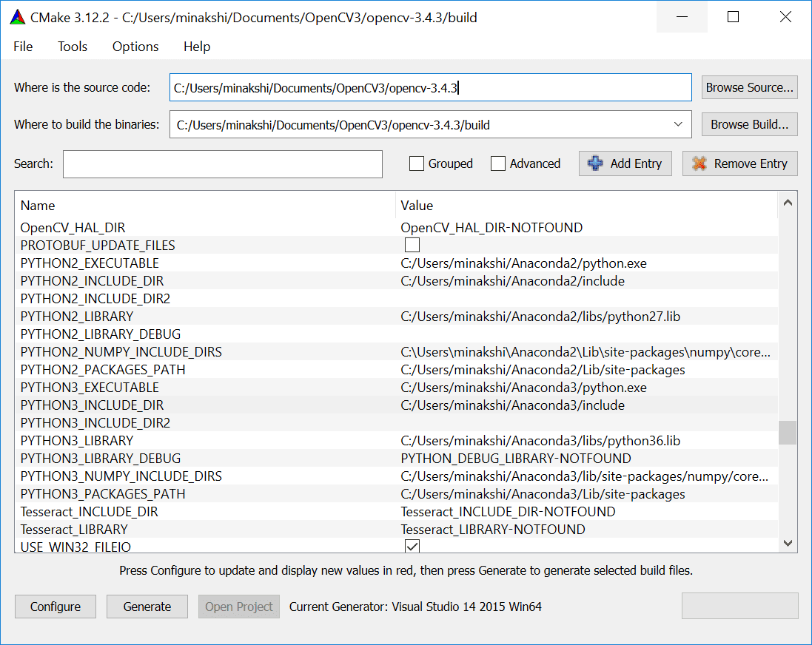Screen dimensions: 812x645
Task: Select the PYTHON2_LIBRARY entry name
Action: [77, 317]
